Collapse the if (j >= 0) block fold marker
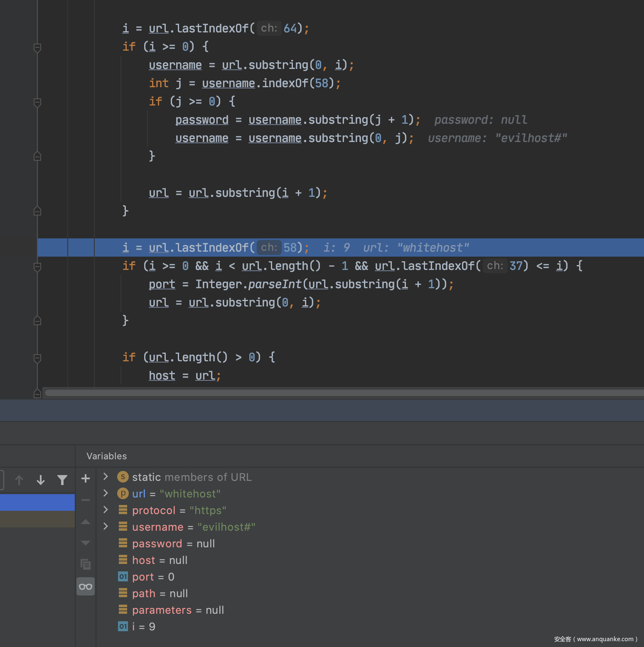 click(37, 102)
